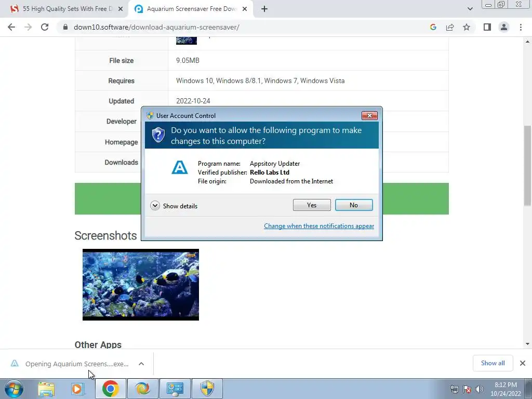
Task: Toggle the Chrome side panel
Action: tap(487, 27)
